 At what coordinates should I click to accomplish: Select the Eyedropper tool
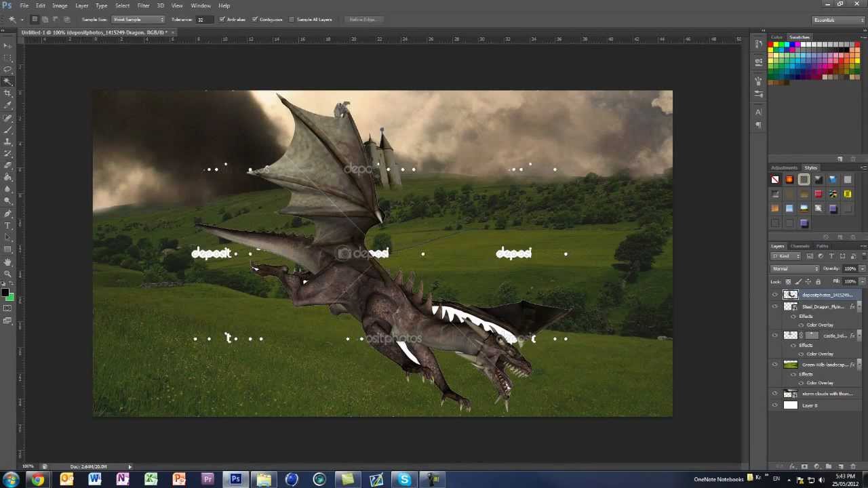click(x=7, y=106)
